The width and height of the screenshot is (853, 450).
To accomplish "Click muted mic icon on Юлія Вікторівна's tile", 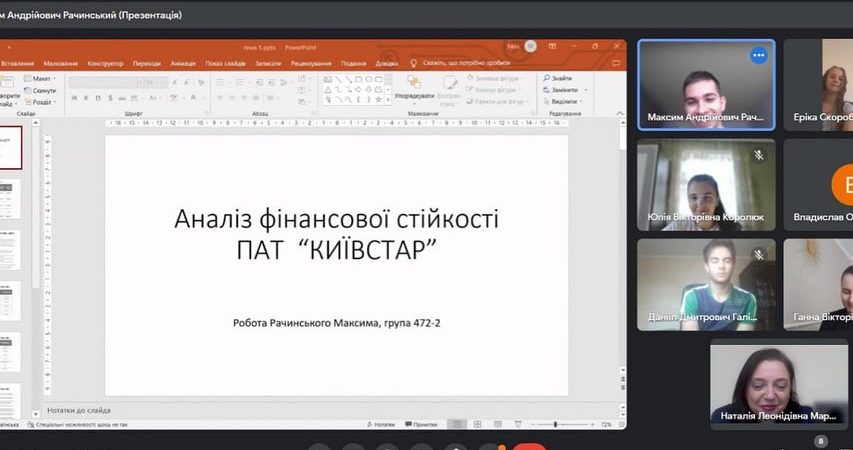I will click(759, 155).
